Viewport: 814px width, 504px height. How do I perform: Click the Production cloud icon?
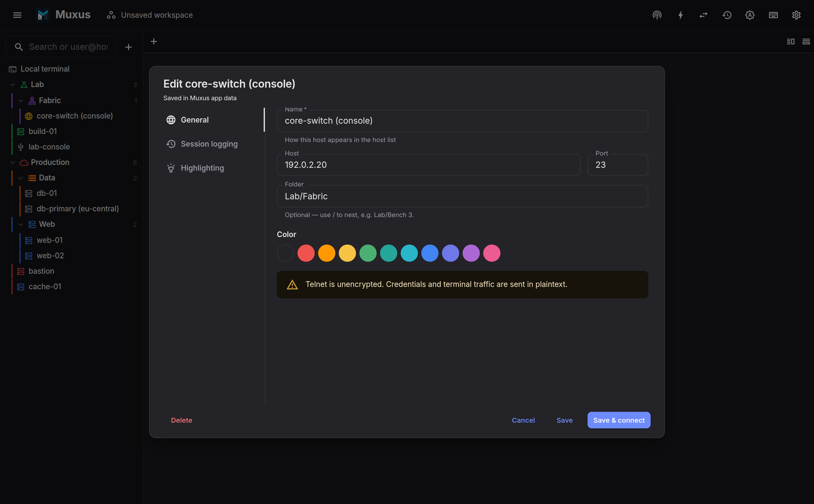pos(24,163)
